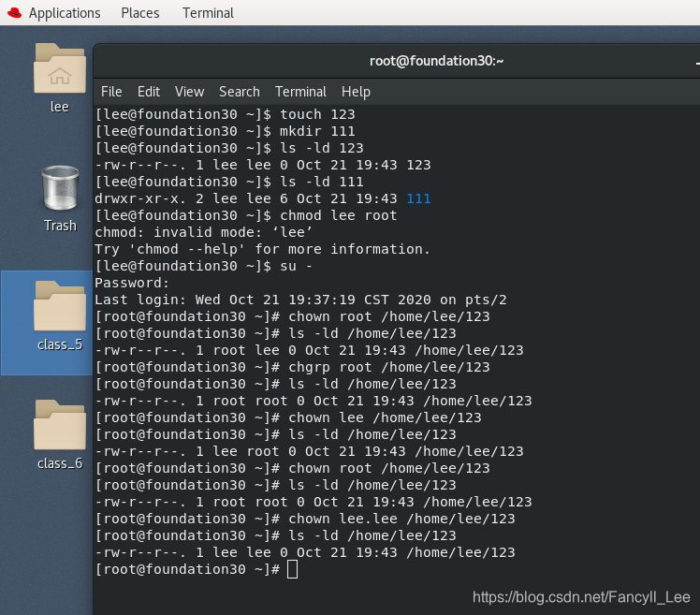Open the Edit menu in terminal
The image size is (700, 615).
coord(149,92)
